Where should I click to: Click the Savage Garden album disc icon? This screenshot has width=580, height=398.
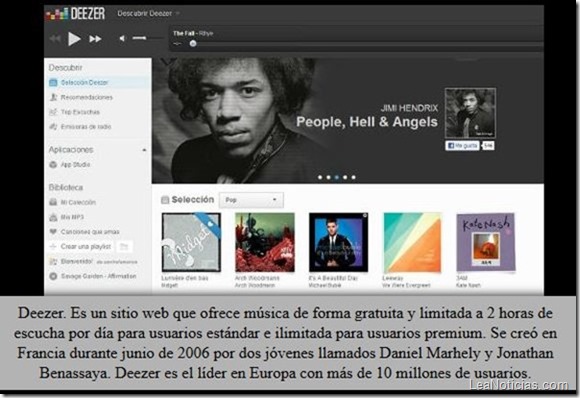53,276
